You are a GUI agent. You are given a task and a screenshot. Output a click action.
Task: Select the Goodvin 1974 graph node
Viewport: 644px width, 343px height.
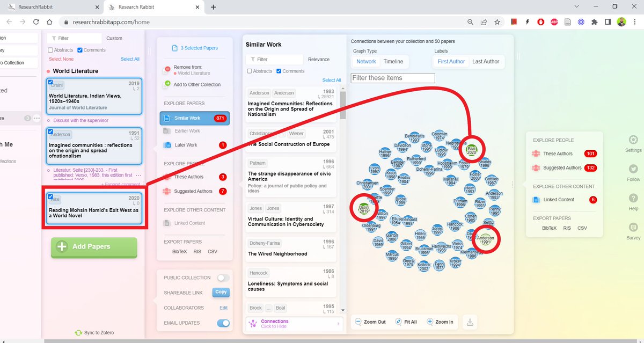tap(439, 136)
